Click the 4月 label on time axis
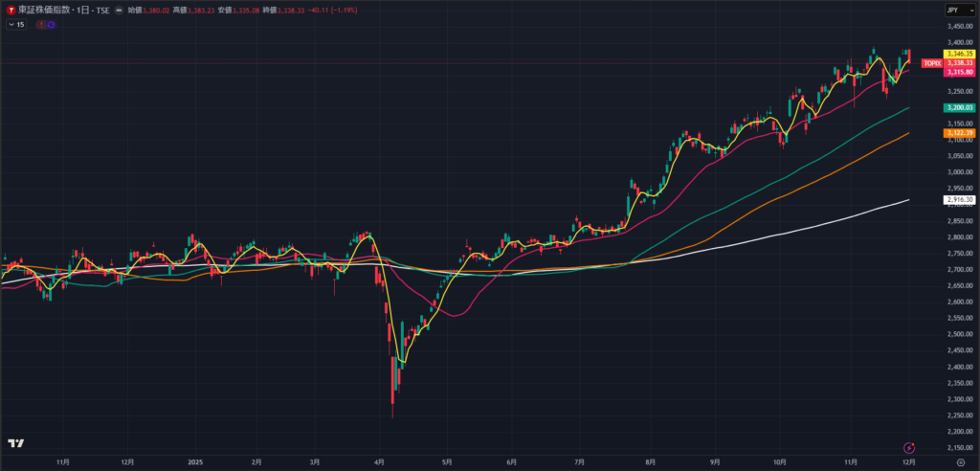 [x=380, y=460]
